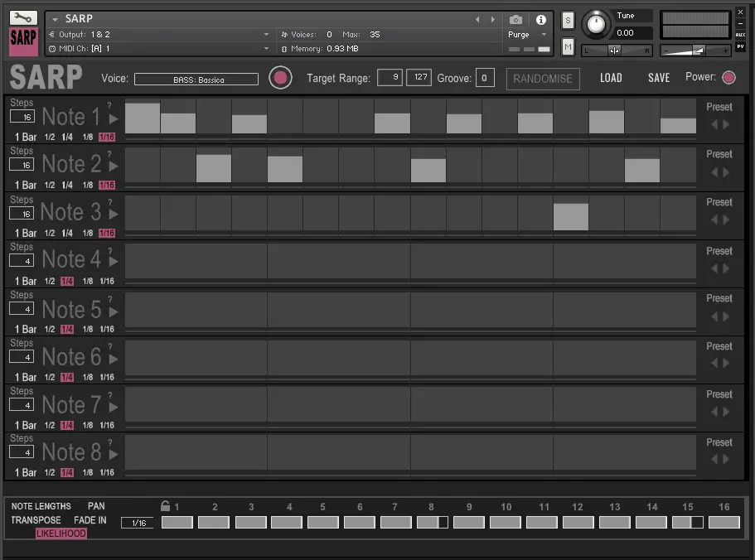Click the RANDOMISE button
The height and width of the screenshot is (560, 755).
point(543,79)
